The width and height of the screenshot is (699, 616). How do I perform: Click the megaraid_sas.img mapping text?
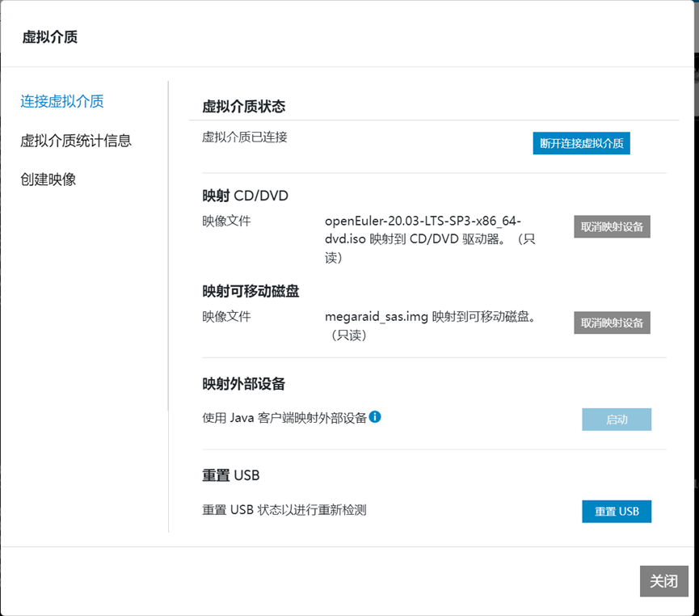(x=430, y=318)
